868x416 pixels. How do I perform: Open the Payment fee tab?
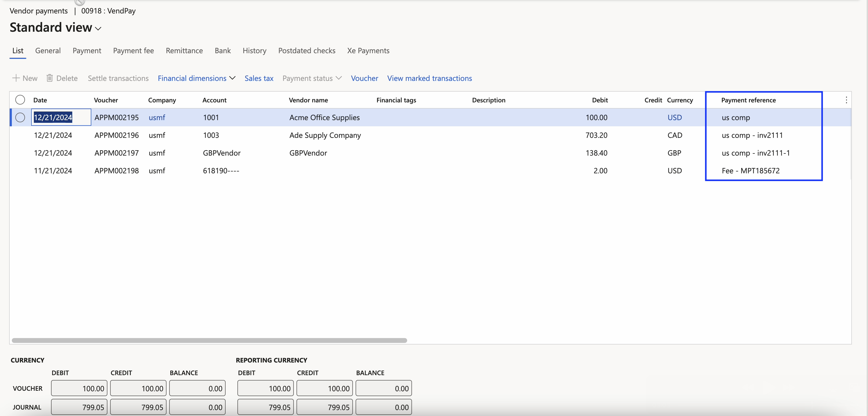(133, 51)
